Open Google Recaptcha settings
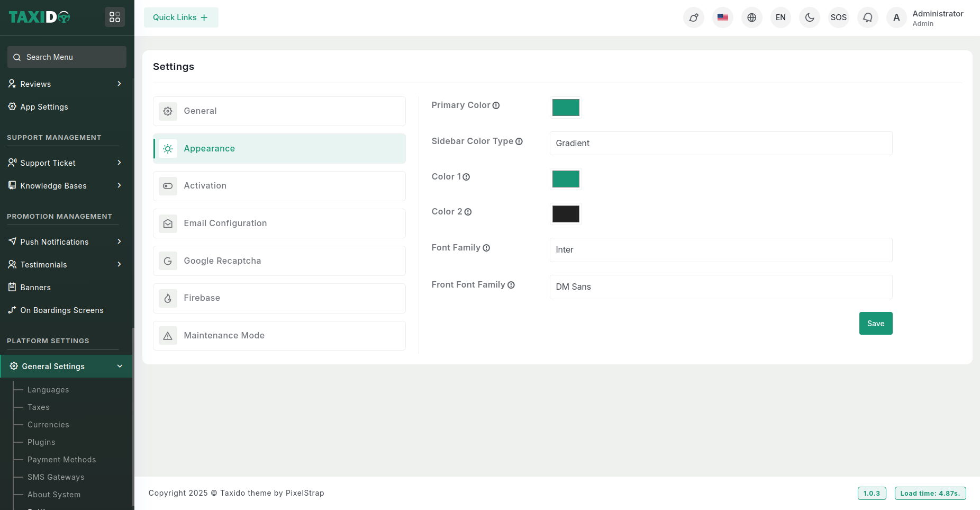This screenshot has height=510, width=980. pos(222,261)
